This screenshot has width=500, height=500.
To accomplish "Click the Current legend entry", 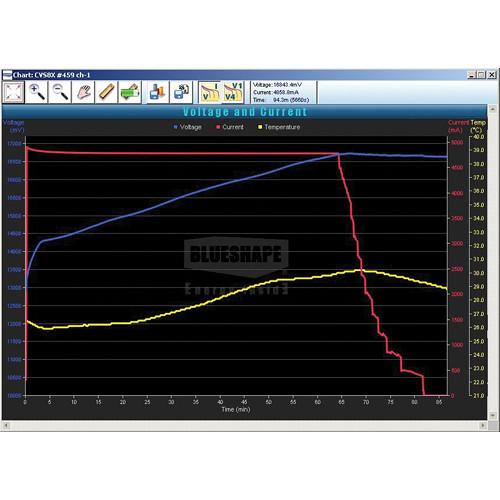I will tap(230, 127).
